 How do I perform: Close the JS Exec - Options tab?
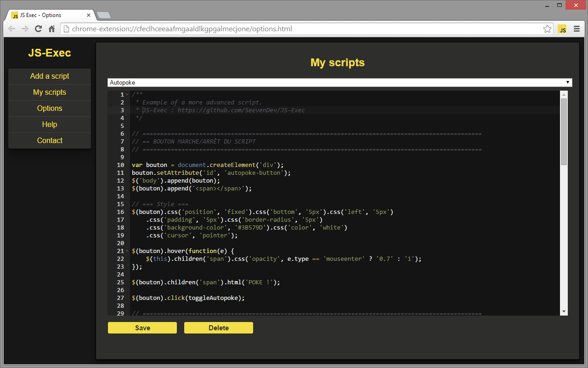click(89, 16)
